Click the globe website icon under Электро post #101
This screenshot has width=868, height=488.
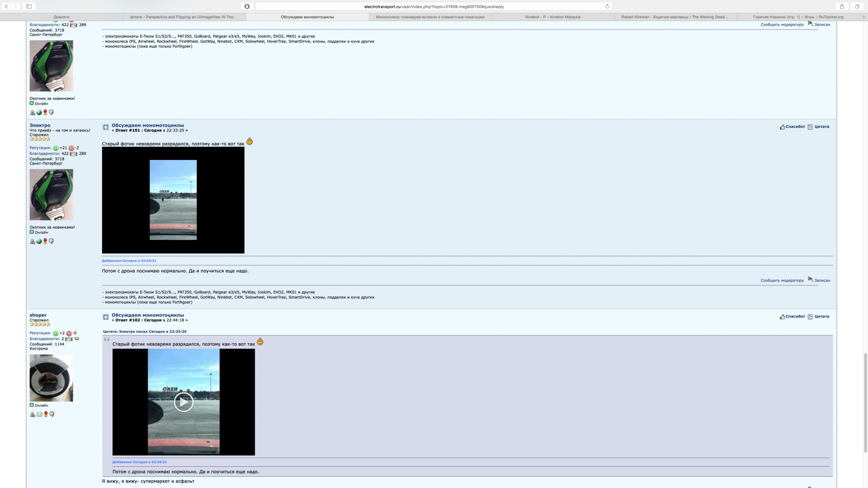pos(39,242)
